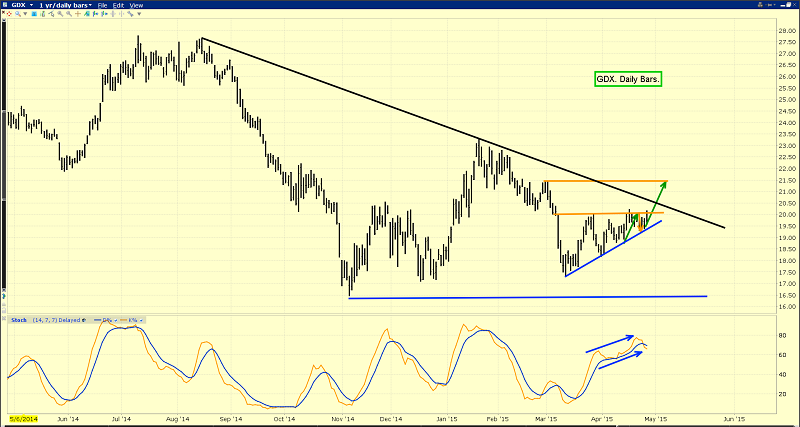The width and height of the screenshot is (800, 427).
Task: Click the 80 level on stochastic axis
Action: click(783, 336)
